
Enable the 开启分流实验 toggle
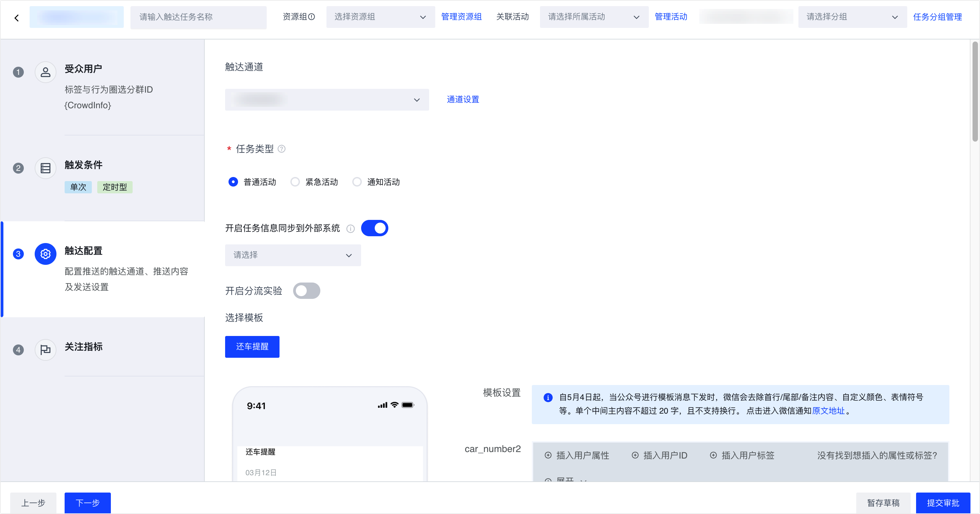tap(306, 291)
